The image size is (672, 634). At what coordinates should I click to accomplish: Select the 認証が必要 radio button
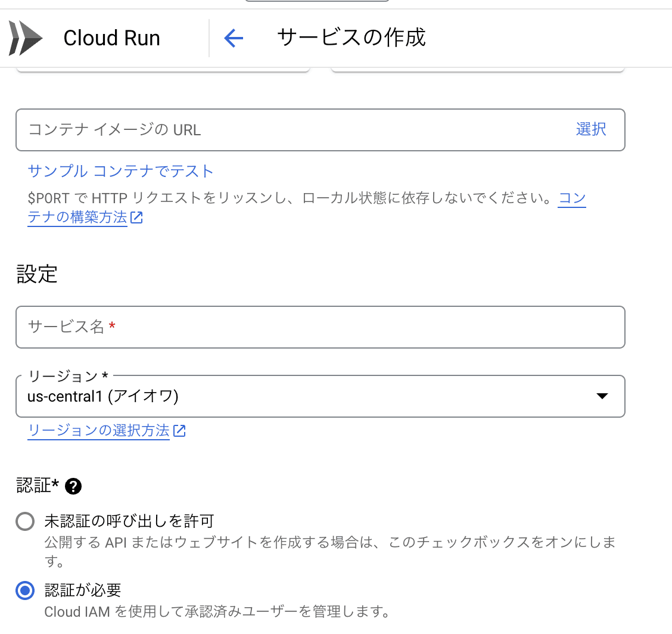(x=25, y=591)
